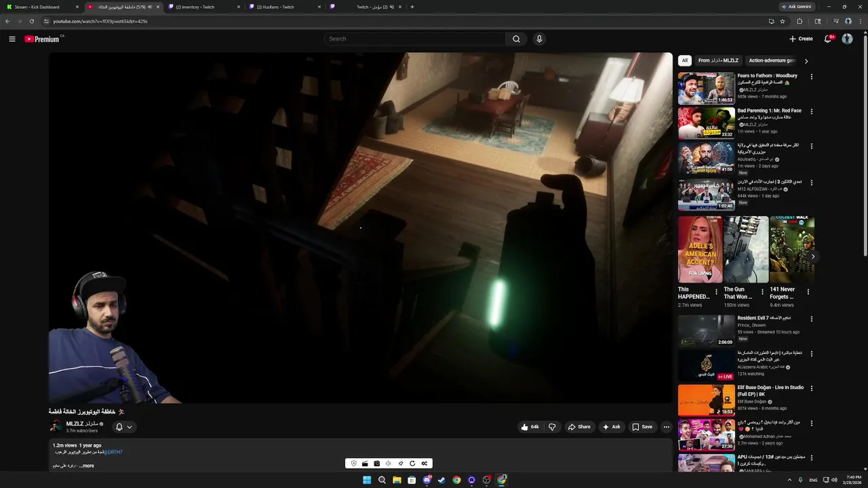Image resolution: width=868 pixels, height=488 pixels.
Task: Select the From MLZLZ filter chip
Action: 718,60
